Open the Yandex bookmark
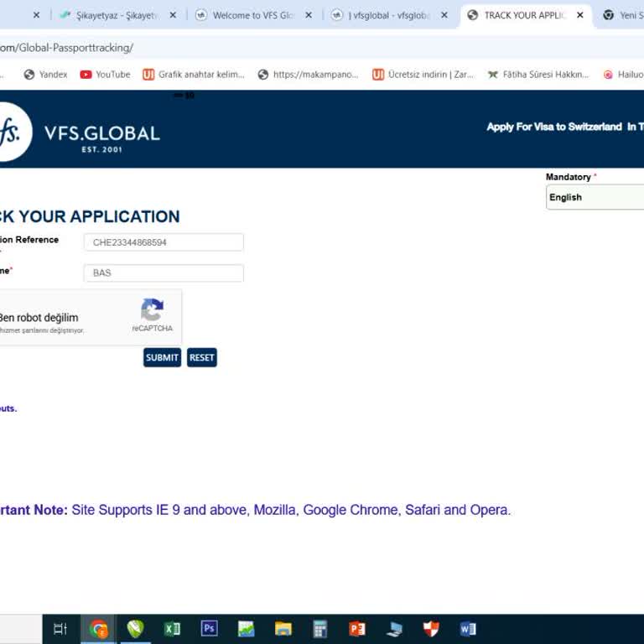The height and width of the screenshot is (644, 644). (45, 75)
